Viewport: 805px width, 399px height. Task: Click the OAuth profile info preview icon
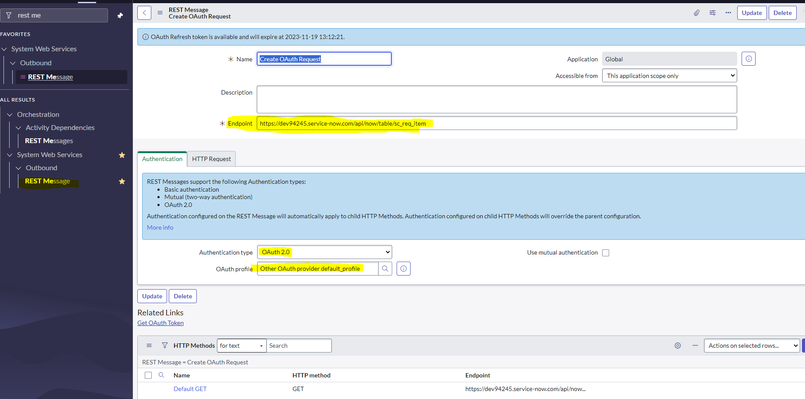coord(404,269)
